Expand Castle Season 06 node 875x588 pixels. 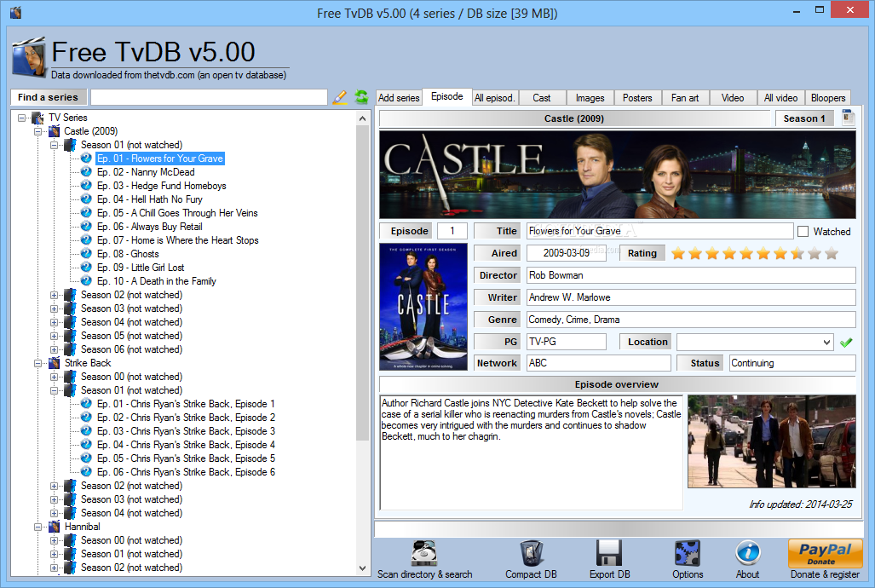pos(55,349)
